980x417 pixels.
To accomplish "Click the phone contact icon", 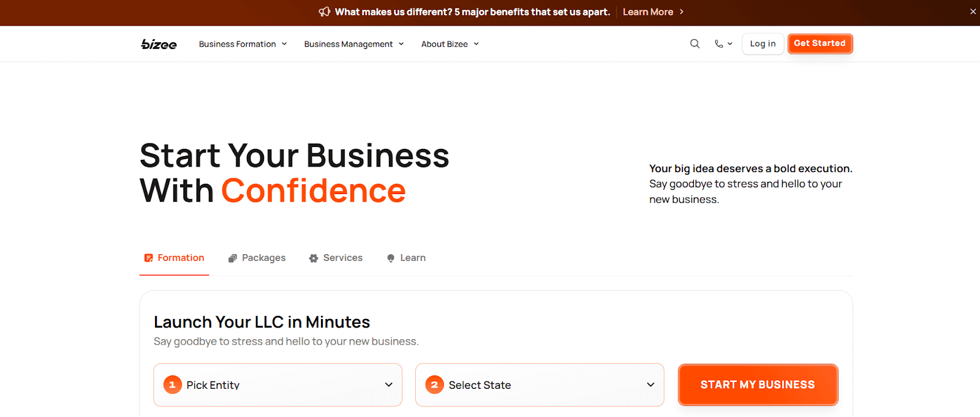I will click(x=719, y=43).
